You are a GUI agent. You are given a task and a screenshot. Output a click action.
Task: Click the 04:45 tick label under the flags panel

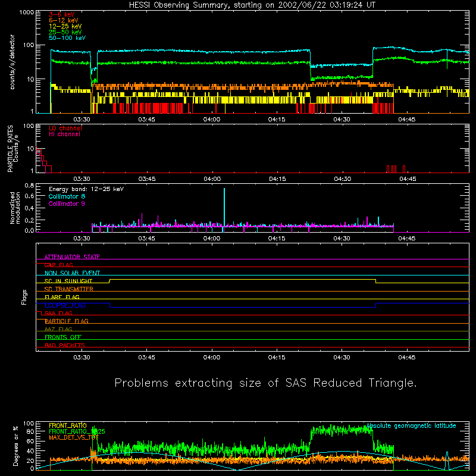point(407,358)
